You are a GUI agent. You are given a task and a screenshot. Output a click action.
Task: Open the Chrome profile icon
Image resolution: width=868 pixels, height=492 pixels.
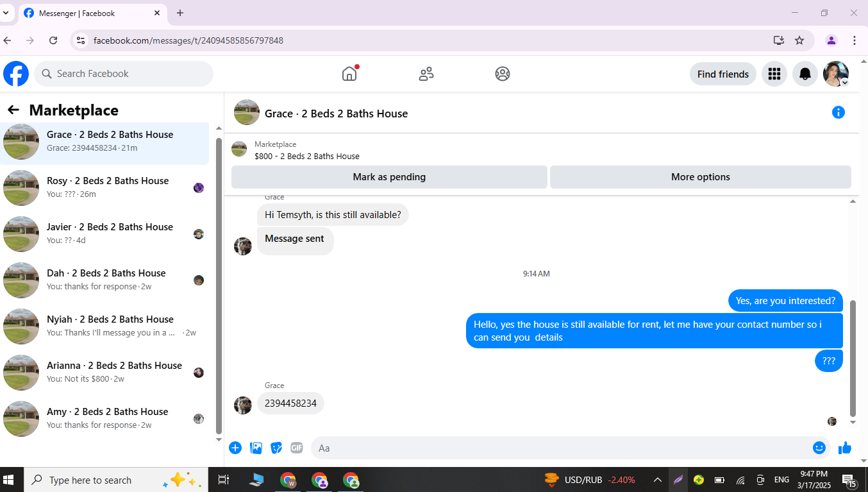tap(831, 40)
